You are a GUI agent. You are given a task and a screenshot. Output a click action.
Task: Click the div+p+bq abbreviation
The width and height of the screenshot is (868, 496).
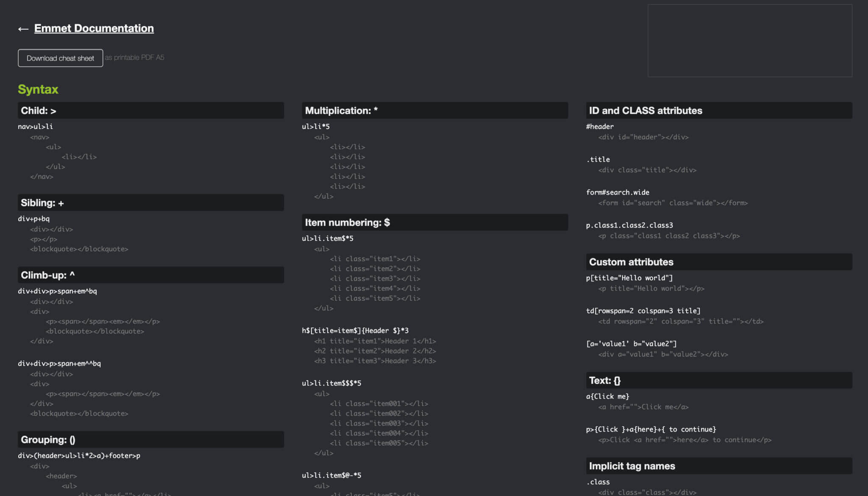34,219
